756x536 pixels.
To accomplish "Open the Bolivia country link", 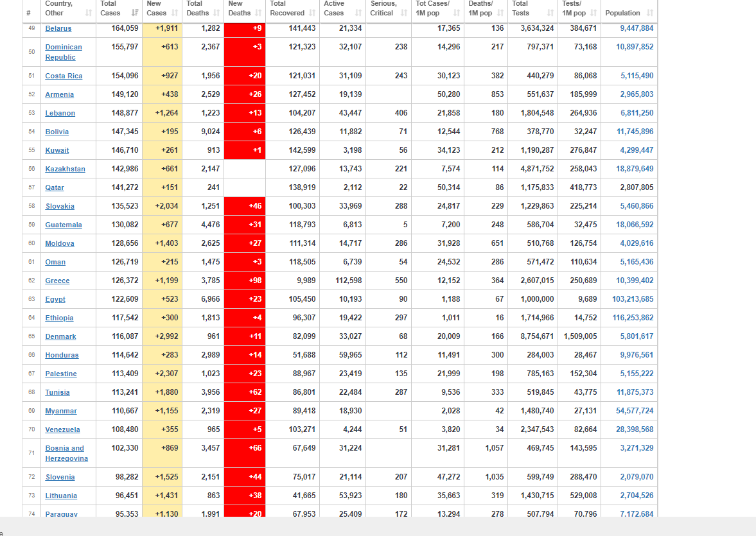I will (x=57, y=132).
